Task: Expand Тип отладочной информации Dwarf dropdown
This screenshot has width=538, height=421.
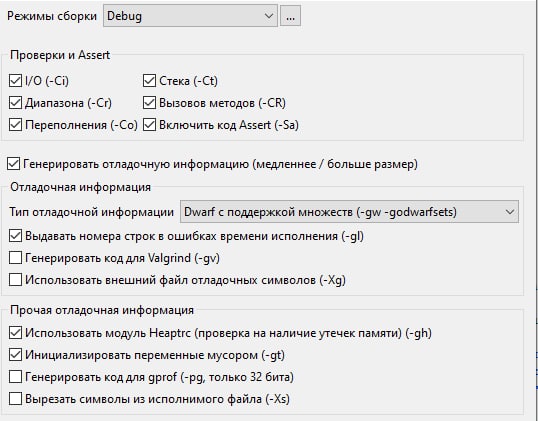Action: (349, 212)
